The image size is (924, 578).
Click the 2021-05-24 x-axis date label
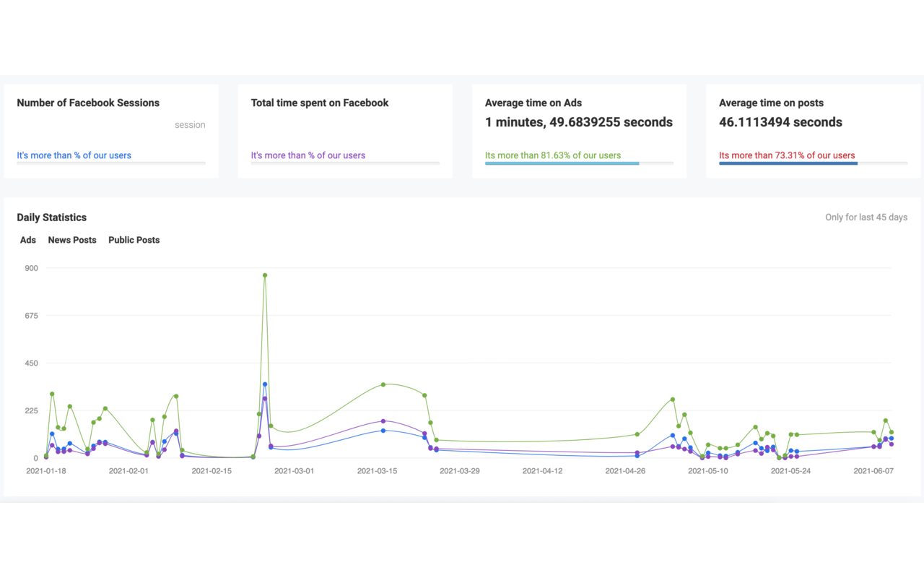[x=791, y=471]
